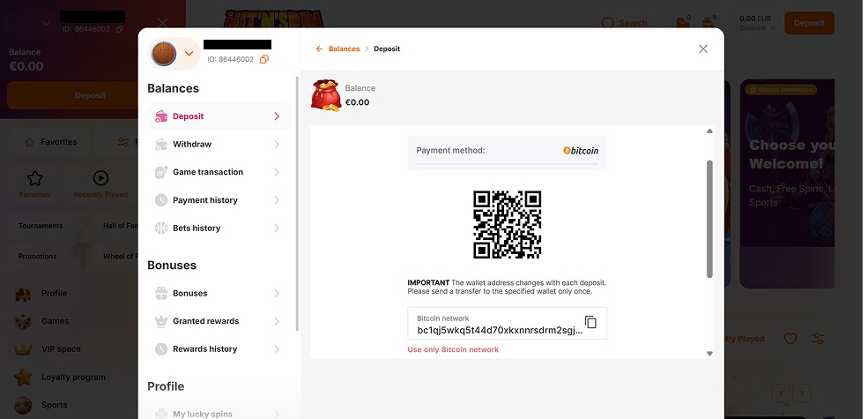Click the back arrow beside Balances
The height and width of the screenshot is (419, 868).
319,49
